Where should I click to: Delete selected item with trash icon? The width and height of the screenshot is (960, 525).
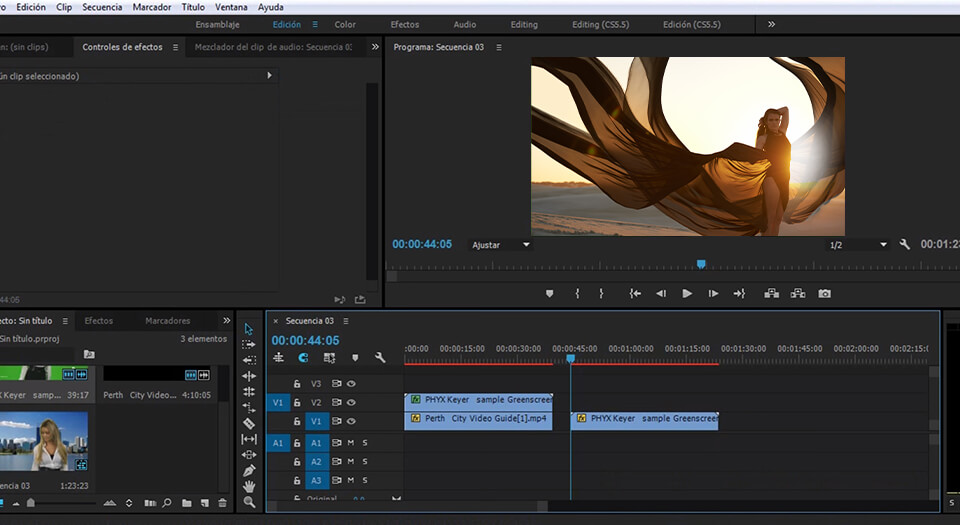pyautogui.click(x=222, y=503)
